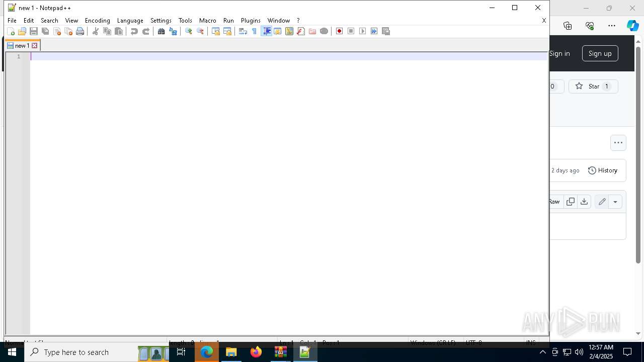The image size is (644, 362).
Task: Start macro recording with red record icon
Action: click(x=340, y=31)
